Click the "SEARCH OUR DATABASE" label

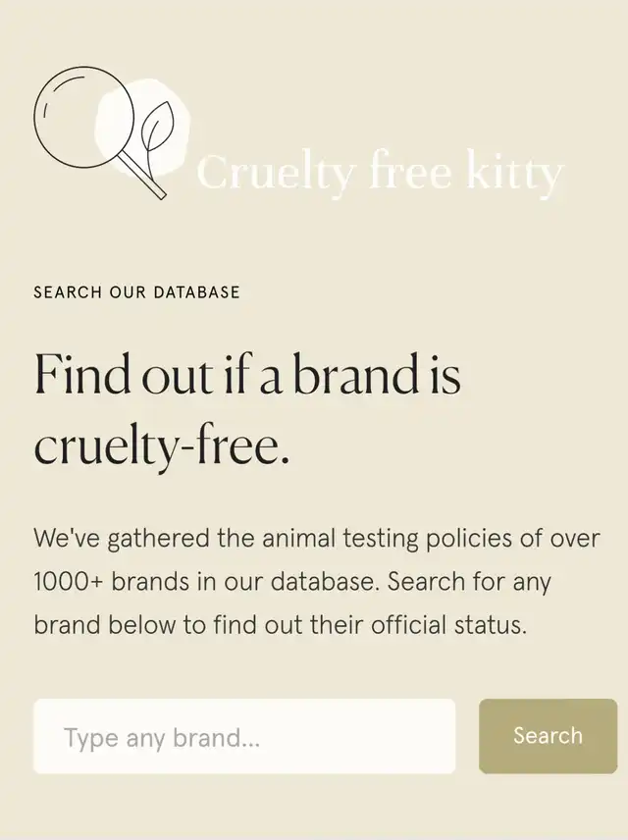pos(136,292)
